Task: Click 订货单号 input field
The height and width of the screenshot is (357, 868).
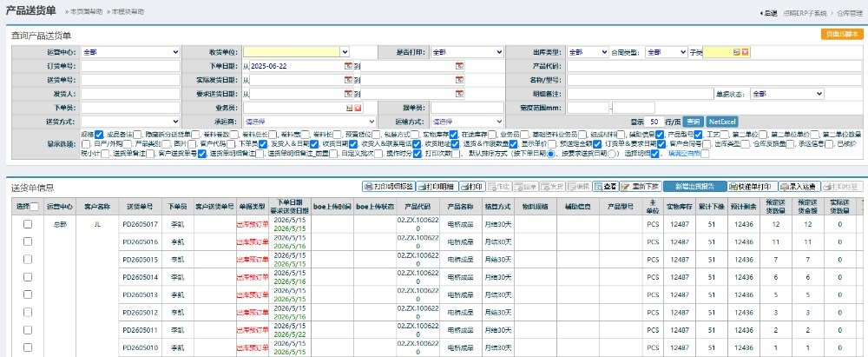Action: point(131,66)
